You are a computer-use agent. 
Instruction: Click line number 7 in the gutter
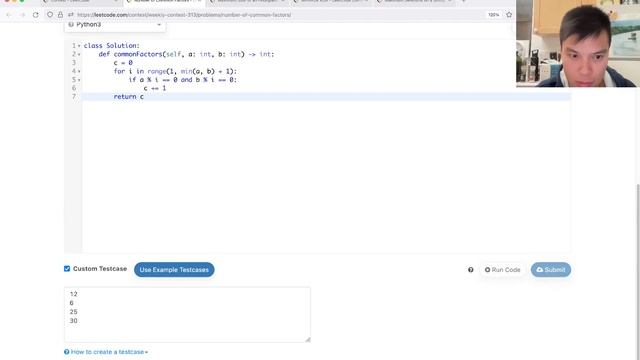pyautogui.click(x=74, y=97)
